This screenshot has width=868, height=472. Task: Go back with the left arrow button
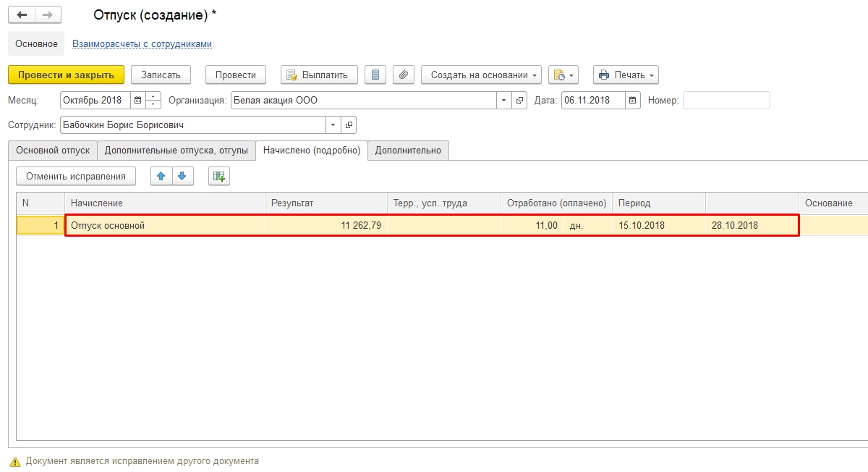[x=22, y=14]
